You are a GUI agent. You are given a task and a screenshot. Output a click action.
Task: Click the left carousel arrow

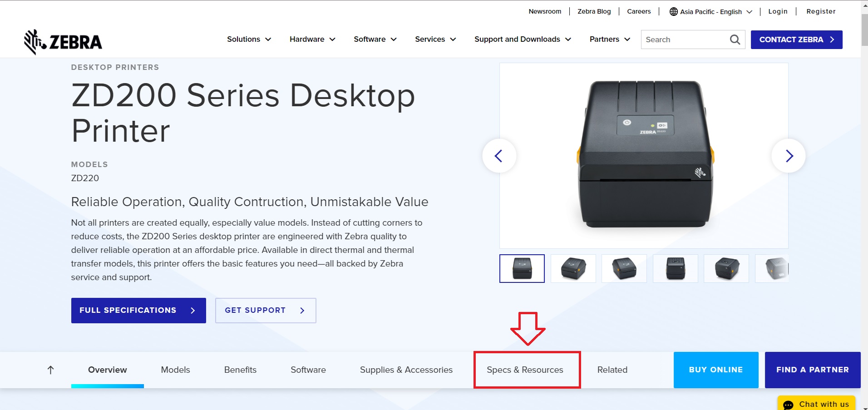pyautogui.click(x=498, y=156)
